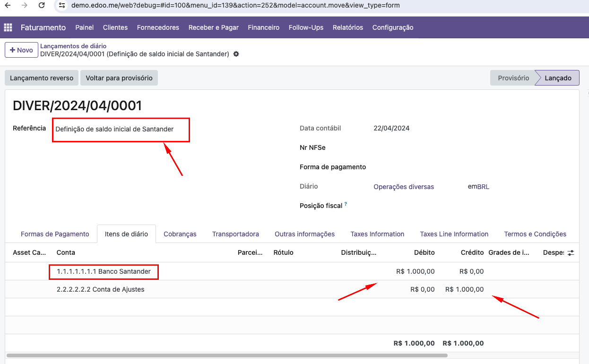Click the horizontal scrollbar under the table
The height and width of the screenshot is (364, 589).
tap(227, 355)
